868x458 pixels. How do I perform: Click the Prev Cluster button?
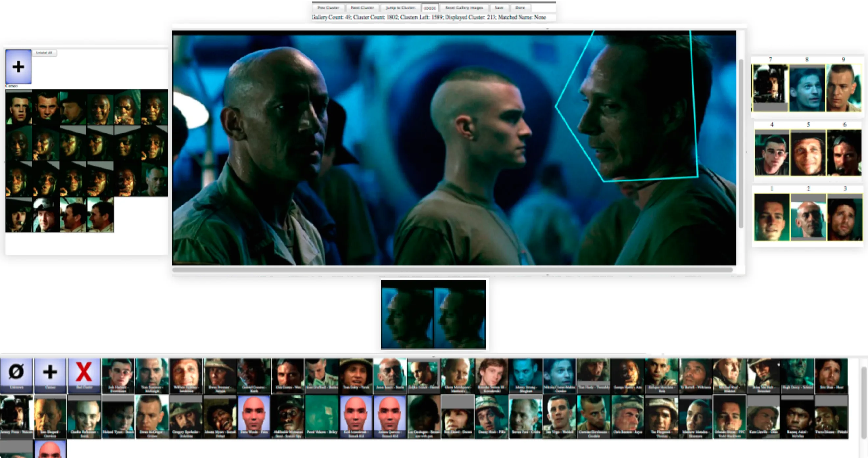[x=327, y=8]
